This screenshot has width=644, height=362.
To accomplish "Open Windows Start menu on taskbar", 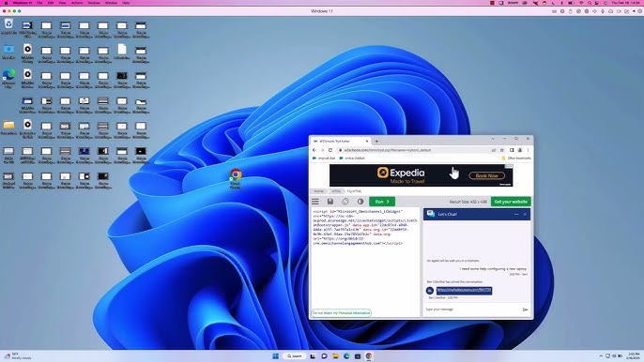I will pos(276,355).
